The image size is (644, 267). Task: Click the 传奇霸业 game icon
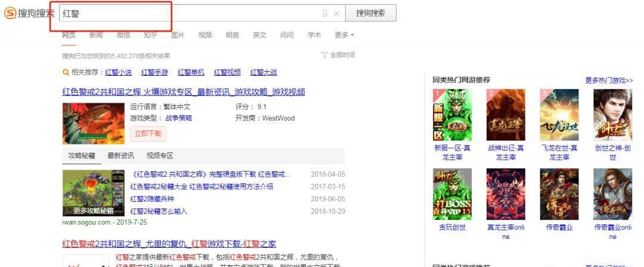tap(559, 194)
